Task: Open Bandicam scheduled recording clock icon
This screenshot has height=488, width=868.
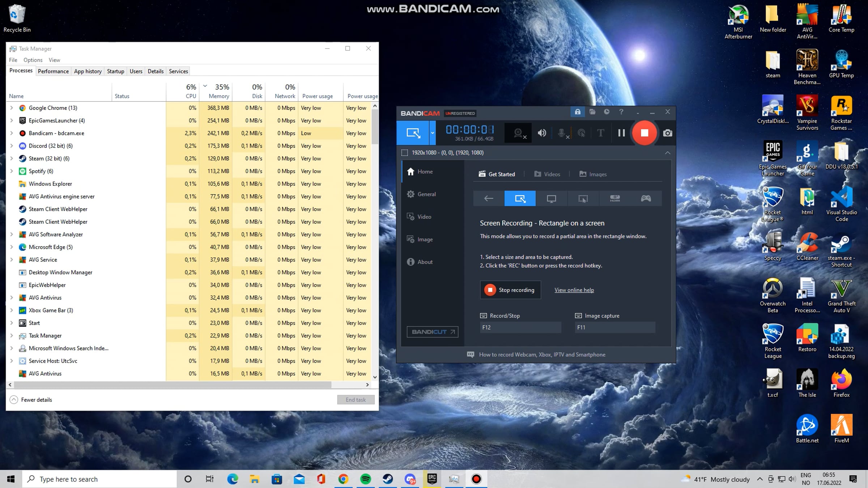Action: tap(607, 112)
